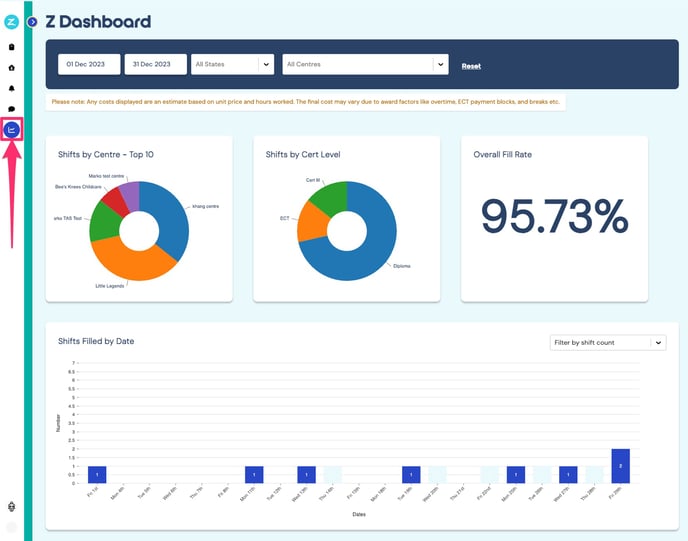Open notifications bell icon
The image size is (688, 541).
(x=12, y=88)
